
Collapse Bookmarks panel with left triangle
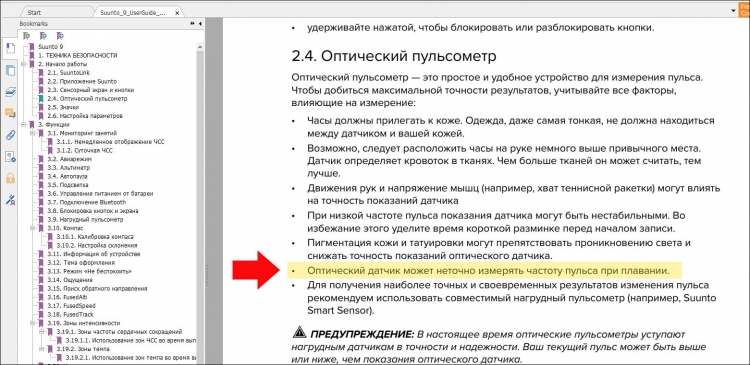[x=200, y=23]
